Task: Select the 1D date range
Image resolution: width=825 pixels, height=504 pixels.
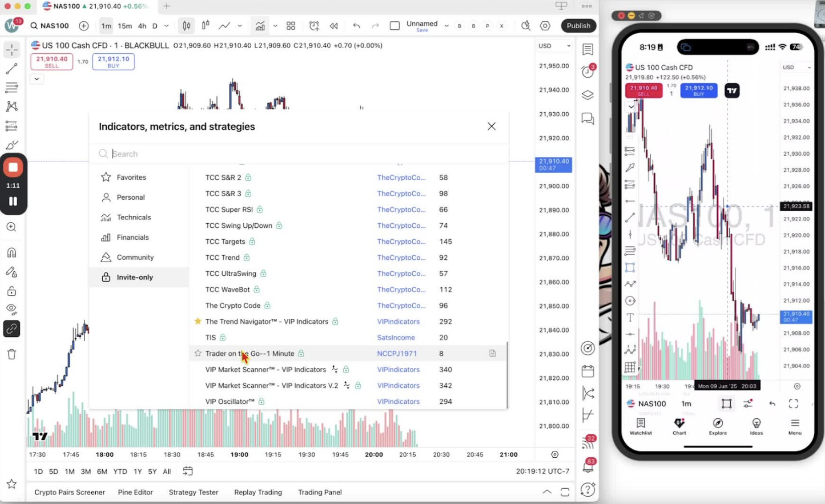Action: [x=38, y=471]
